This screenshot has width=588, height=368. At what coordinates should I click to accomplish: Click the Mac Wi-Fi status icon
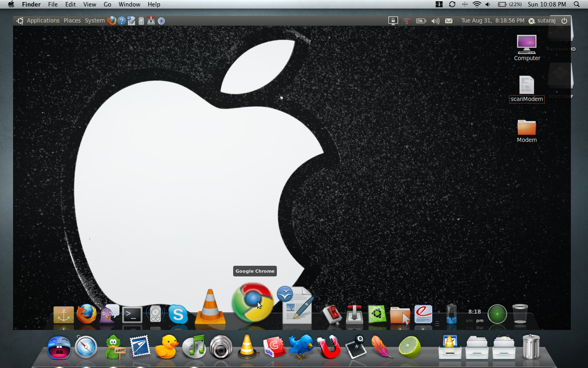click(477, 4)
